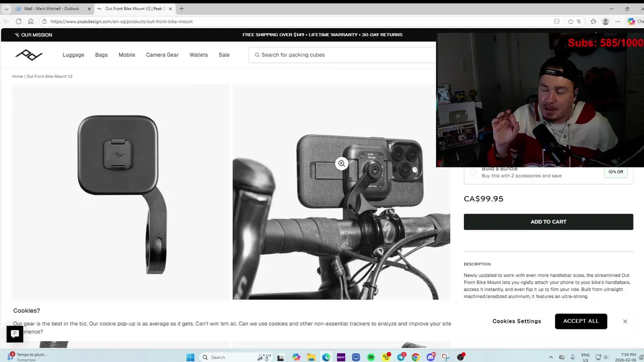Click the ADD TO CART button
This screenshot has height=362, width=644.
pos(548,222)
